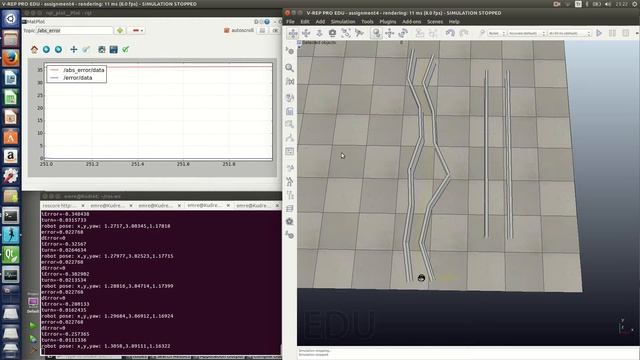Click the sound volume indicator in top panel
This screenshot has width=640, height=360.
click(608, 4)
